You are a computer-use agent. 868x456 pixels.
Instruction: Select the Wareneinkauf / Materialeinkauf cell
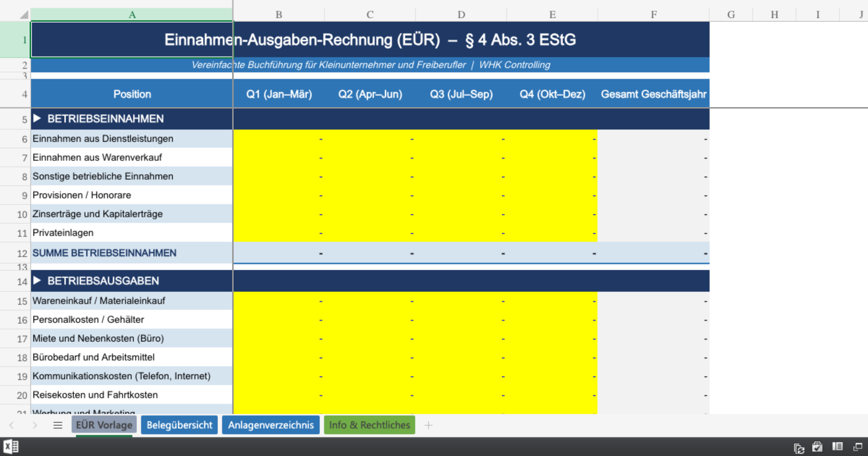pyautogui.click(x=132, y=301)
